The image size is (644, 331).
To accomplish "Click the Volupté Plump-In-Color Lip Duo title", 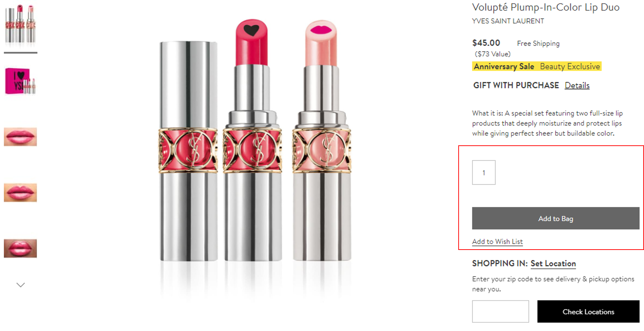I will click(545, 7).
